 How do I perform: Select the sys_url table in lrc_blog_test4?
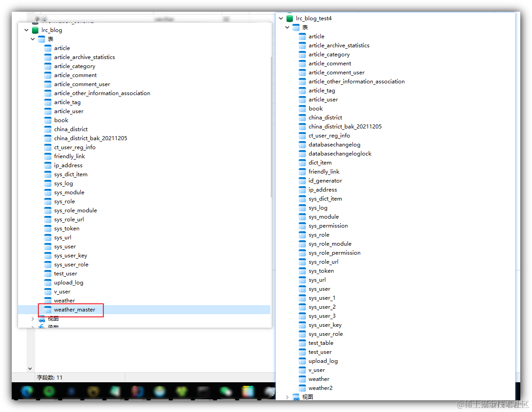(317, 280)
